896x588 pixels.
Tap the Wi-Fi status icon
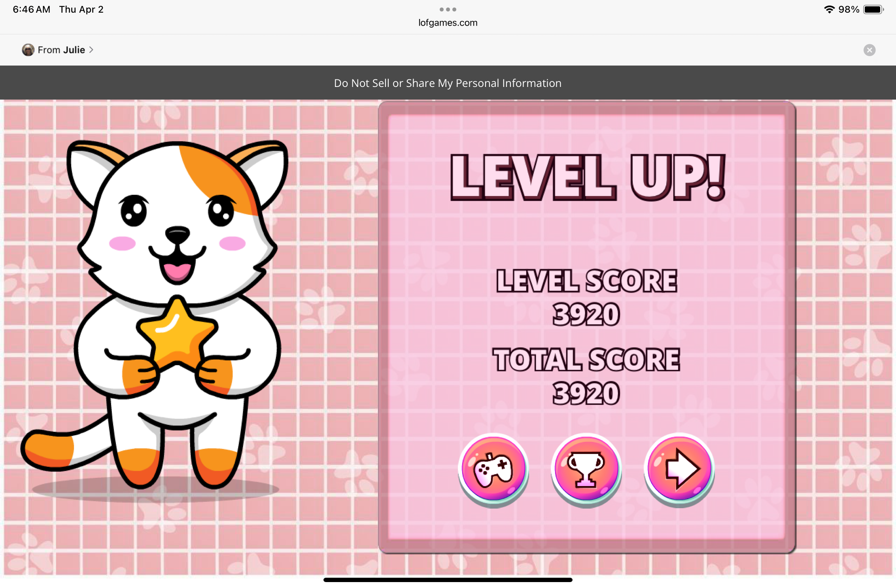829,9
